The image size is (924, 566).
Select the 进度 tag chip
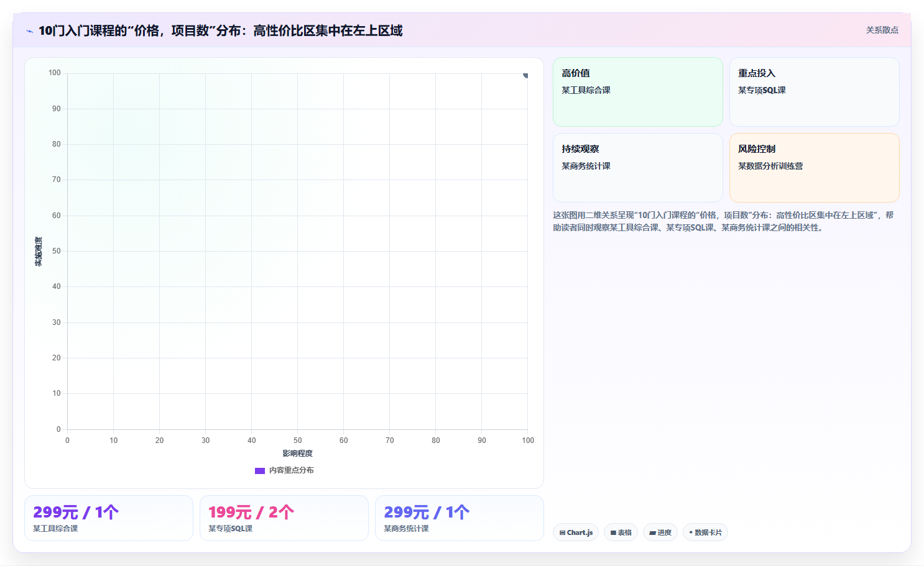click(x=660, y=532)
